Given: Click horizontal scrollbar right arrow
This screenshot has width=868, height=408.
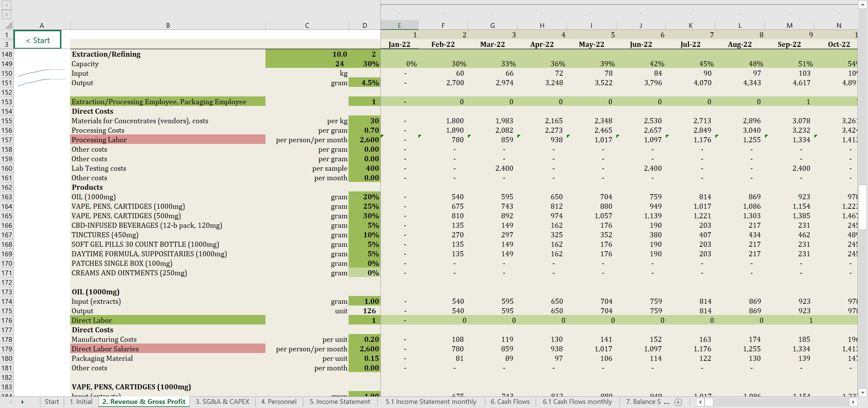Looking at the screenshot, I should pos(854,402).
